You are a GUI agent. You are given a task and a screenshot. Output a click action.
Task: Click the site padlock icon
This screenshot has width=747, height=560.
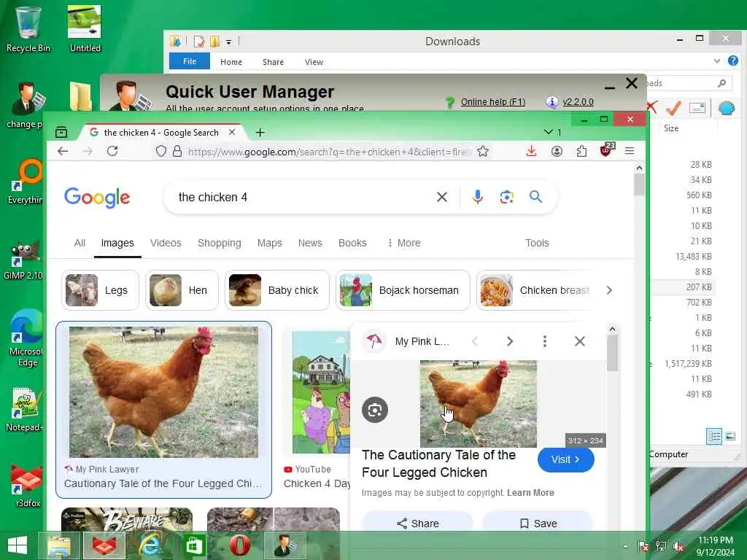[177, 152]
